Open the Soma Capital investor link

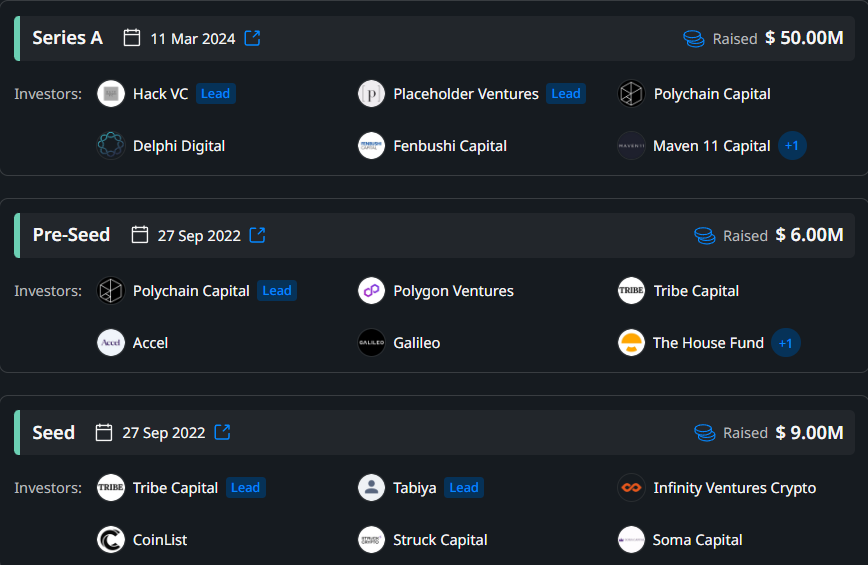698,540
